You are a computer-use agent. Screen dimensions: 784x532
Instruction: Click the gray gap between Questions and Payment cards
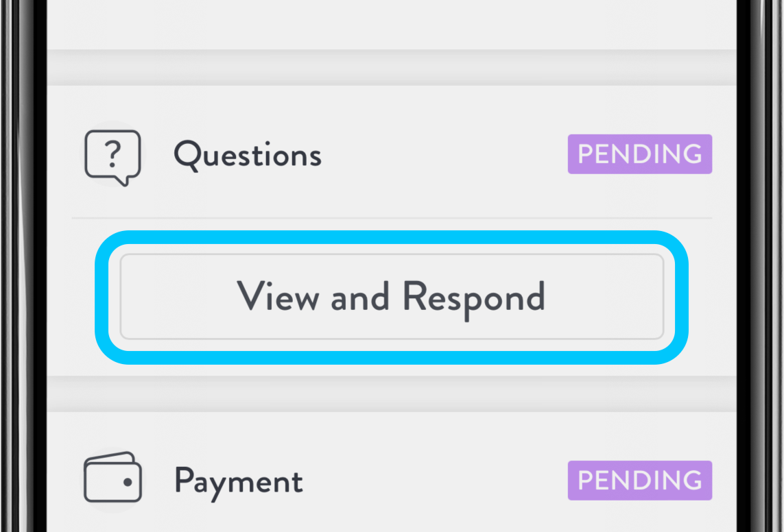(x=392, y=394)
